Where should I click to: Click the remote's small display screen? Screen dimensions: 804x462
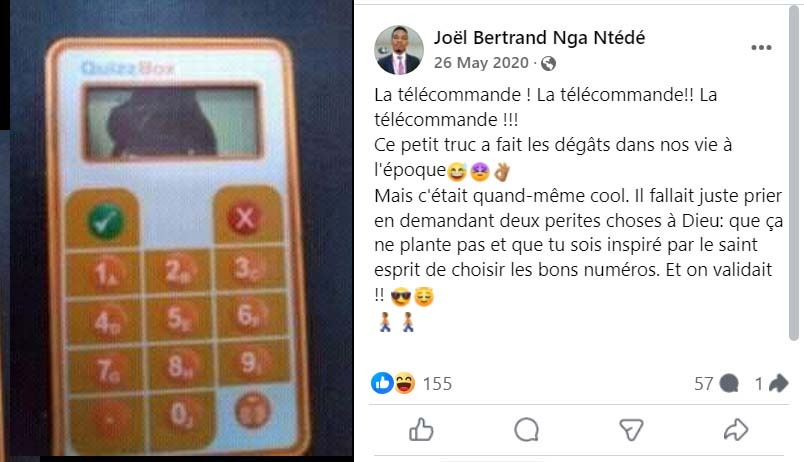click(x=172, y=122)
